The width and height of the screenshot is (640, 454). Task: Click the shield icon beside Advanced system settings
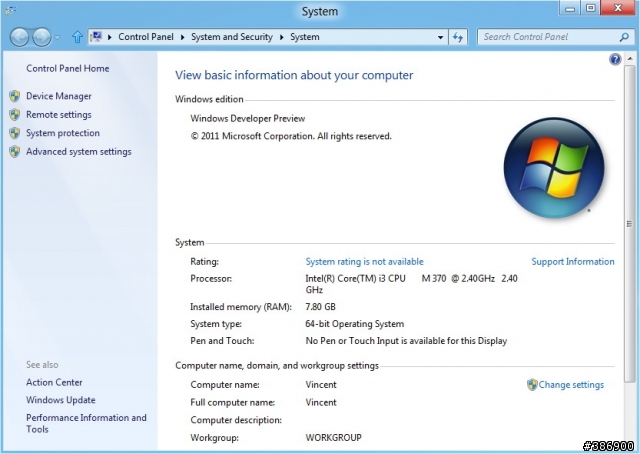tap(15, 151)
